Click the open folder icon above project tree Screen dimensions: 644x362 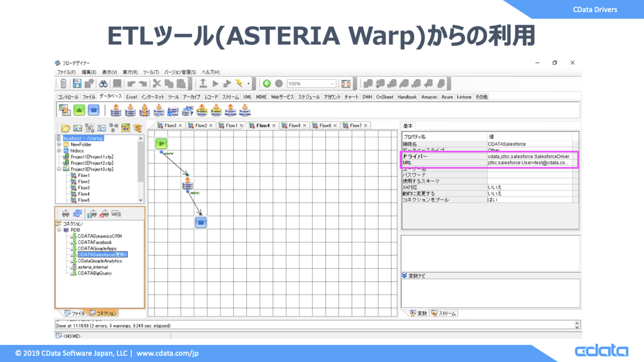pos(65,128)
